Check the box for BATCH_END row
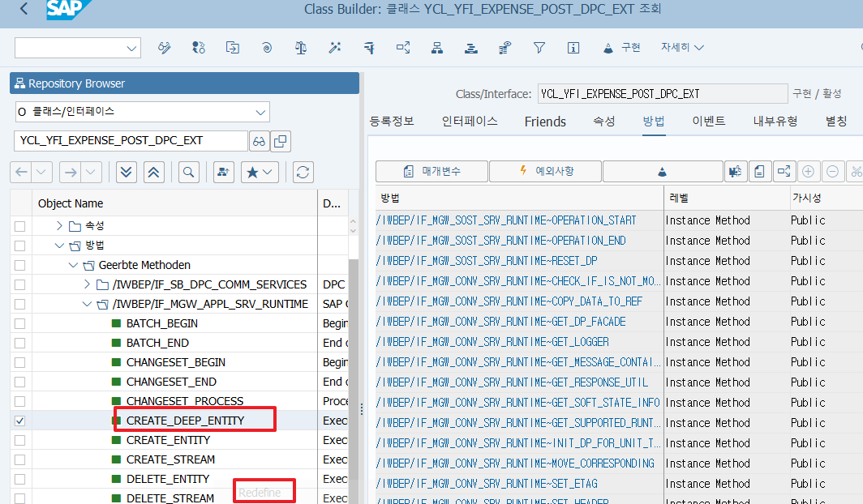 pyautogui.click(x=19, y=343)
